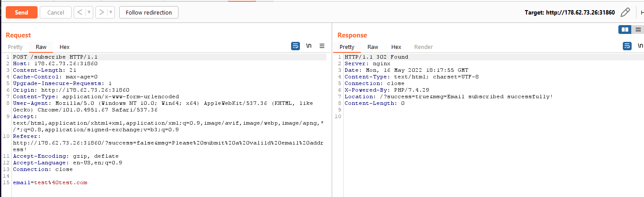644x197 pixels.
Task: Open the Hex tab in Request
Action: (64, 47)
